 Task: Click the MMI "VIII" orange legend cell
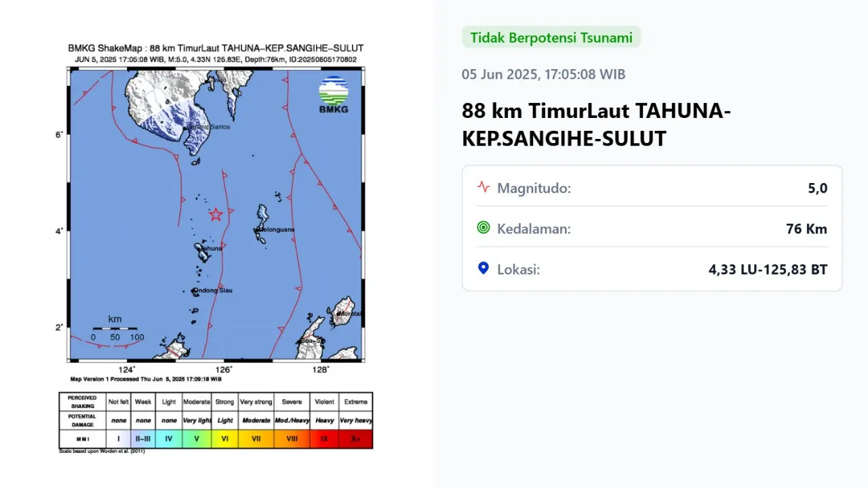[292, 439]
